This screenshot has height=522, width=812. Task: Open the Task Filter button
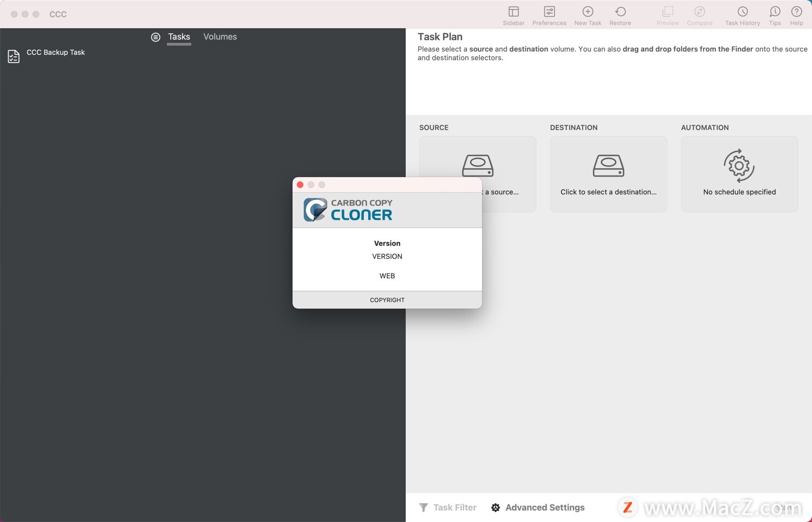pos(448,507)
